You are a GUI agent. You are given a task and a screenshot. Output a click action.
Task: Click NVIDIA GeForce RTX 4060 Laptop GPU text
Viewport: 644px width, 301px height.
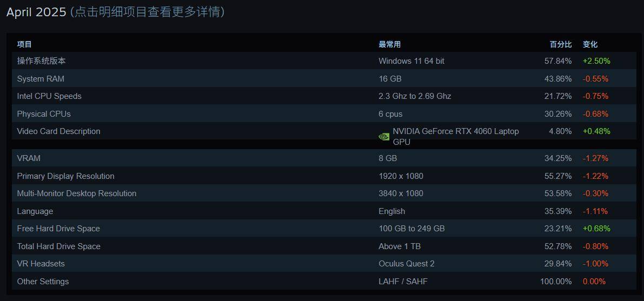[455, 137]
